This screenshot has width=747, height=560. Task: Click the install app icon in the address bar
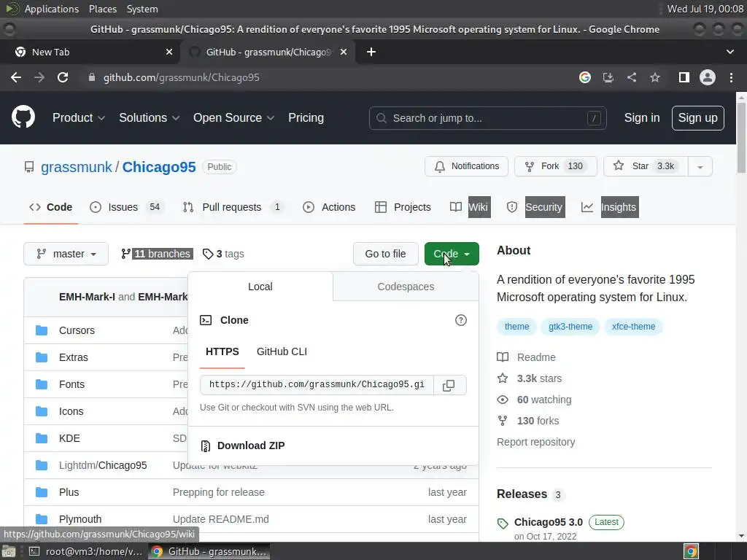pos(608,77)
